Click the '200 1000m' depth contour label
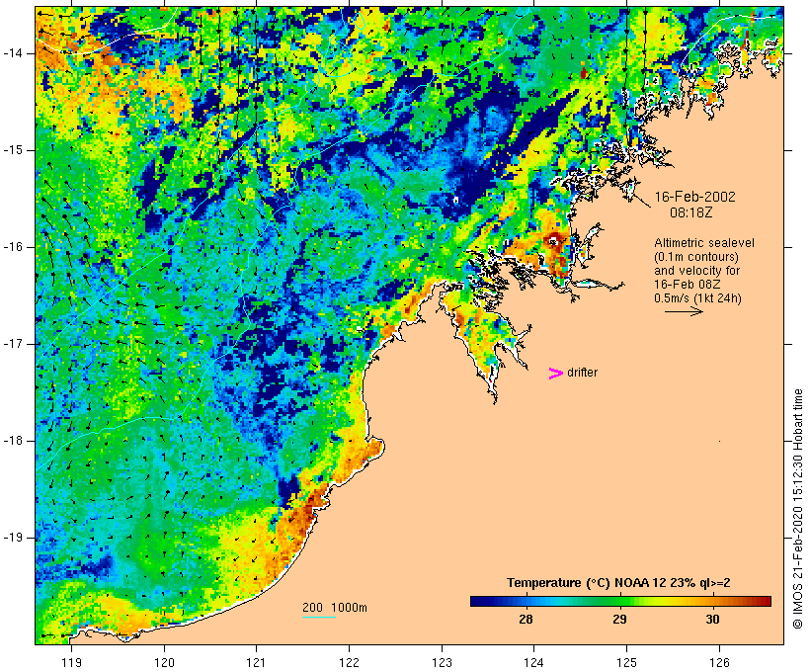 coord(335,608)
